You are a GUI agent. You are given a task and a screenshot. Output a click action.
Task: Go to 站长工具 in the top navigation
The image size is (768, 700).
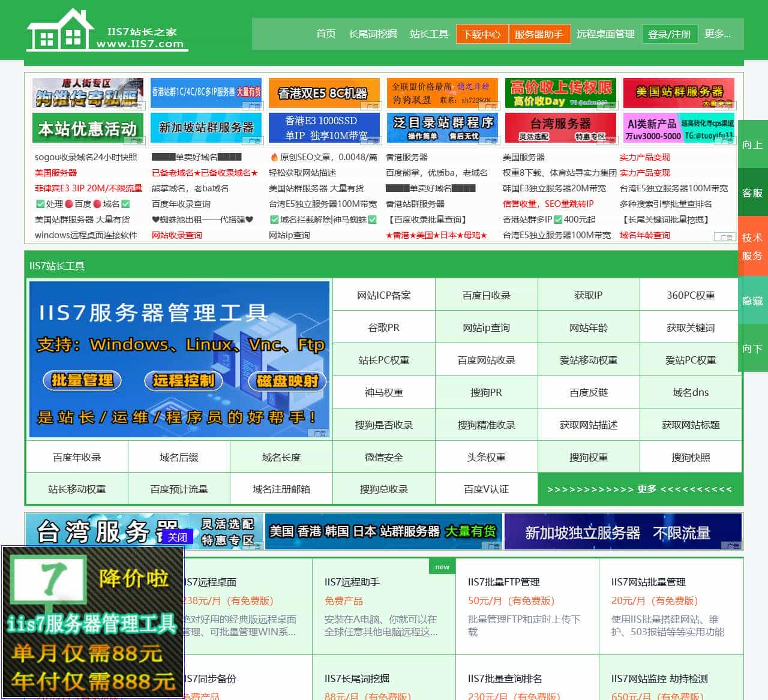[429, 34]
